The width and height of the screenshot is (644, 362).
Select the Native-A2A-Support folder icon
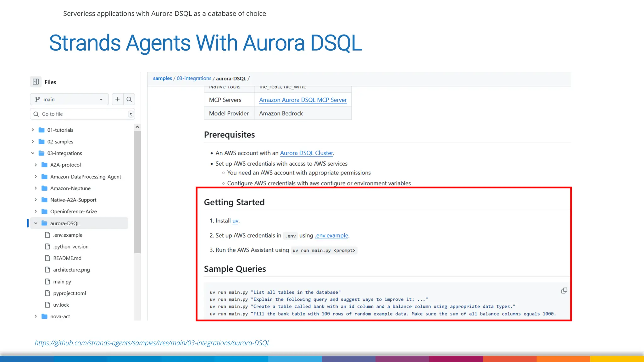(44, 200)
